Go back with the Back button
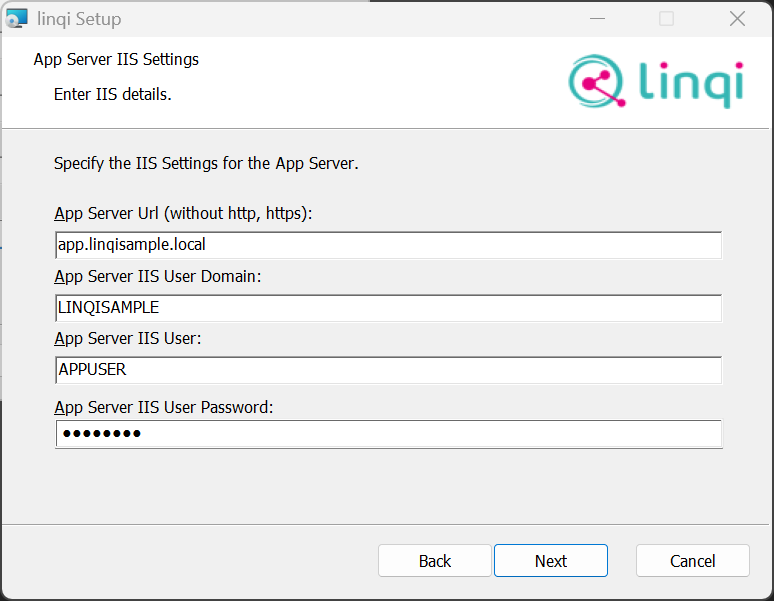 click(x=435, y=561)
